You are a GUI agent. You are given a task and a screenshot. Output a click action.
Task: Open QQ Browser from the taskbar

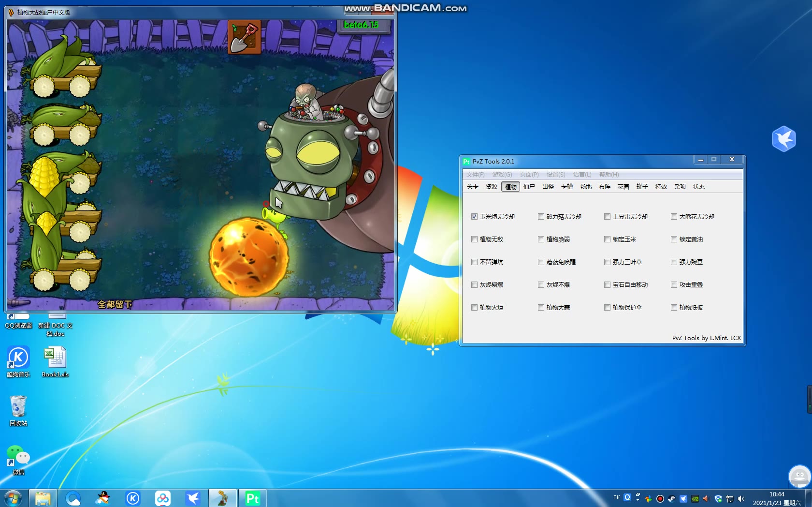coord(73,498)
